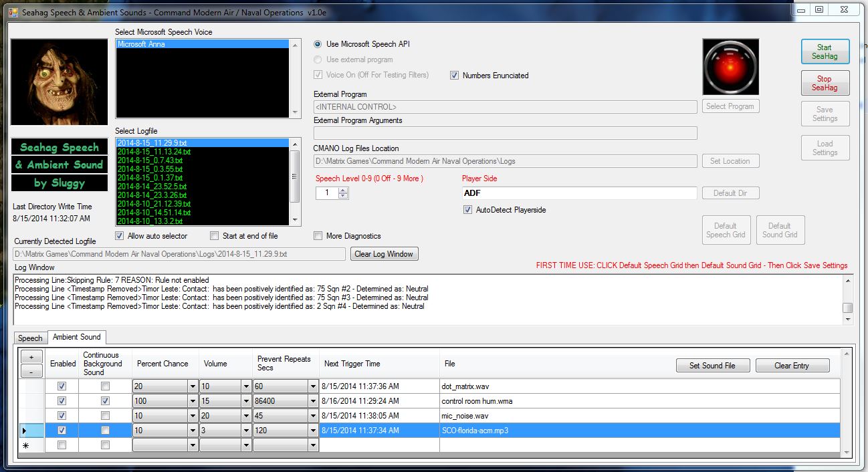Enable the More Diagnostics checkbox
Viewport: 868px width, 472px height.
pos(318,236)
